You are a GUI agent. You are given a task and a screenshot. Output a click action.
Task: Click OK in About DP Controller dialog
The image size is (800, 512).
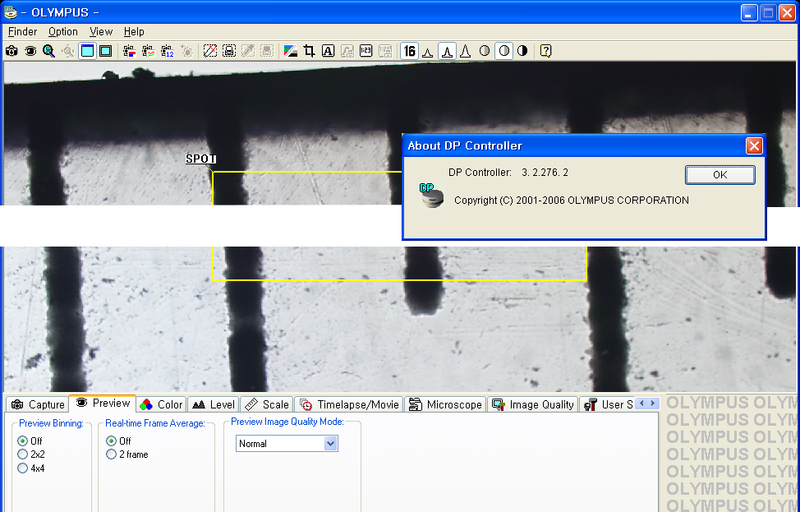[x=720, y=174]
